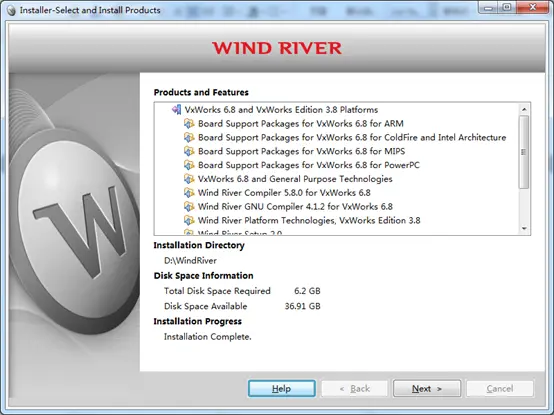Click the icon beside Board Support Packages for MIPS
554x415 pixels.
[x=189, y=151]
